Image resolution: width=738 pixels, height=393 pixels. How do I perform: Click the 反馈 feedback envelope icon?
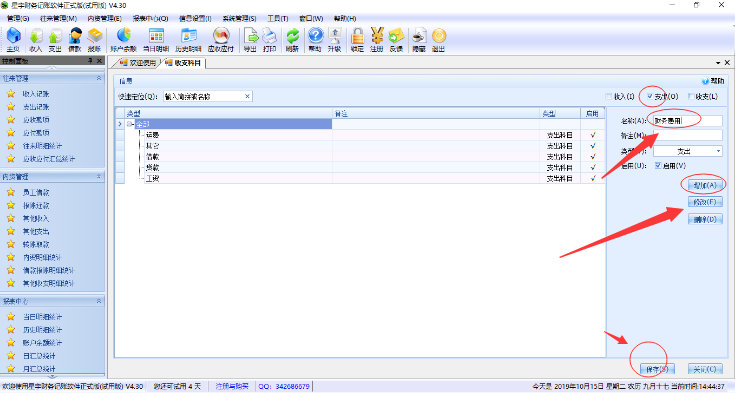click(396, 39)
